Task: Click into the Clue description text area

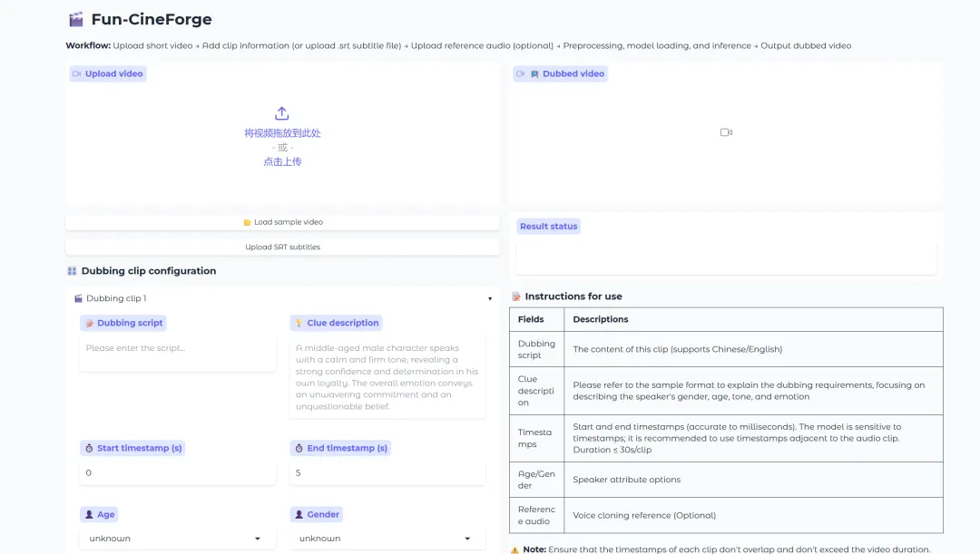Action: [387, 376]
